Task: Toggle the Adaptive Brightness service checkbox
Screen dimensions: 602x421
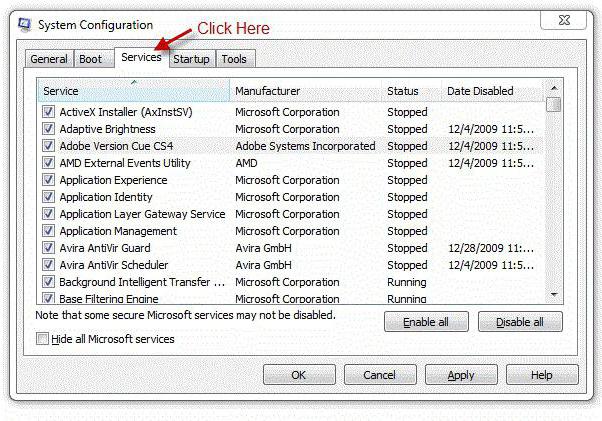Action: pyautogui.click(x=48, y=129)
